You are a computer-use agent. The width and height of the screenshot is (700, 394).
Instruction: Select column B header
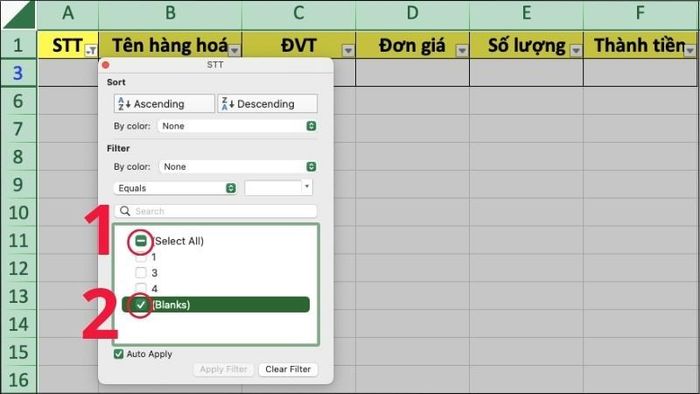pos(170,14)
